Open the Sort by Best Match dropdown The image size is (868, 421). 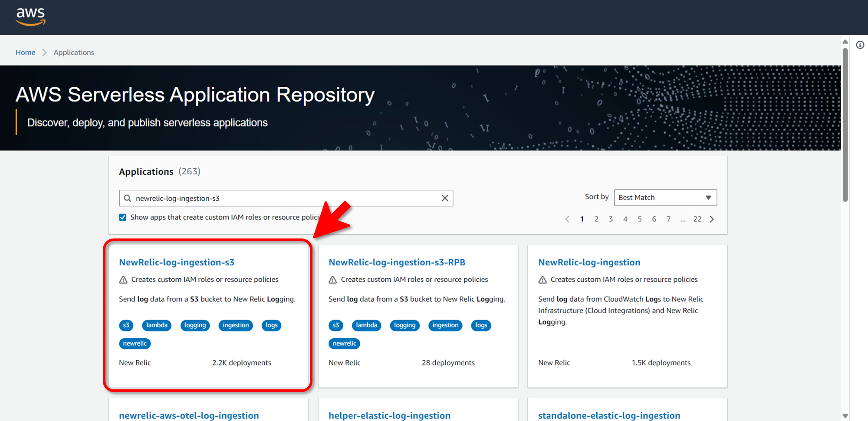point(665,198)
